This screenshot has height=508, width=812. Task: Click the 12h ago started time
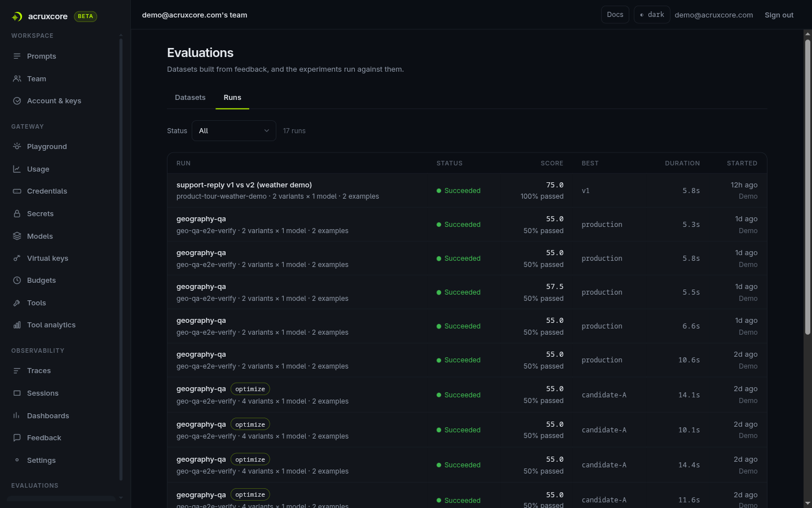744,185
